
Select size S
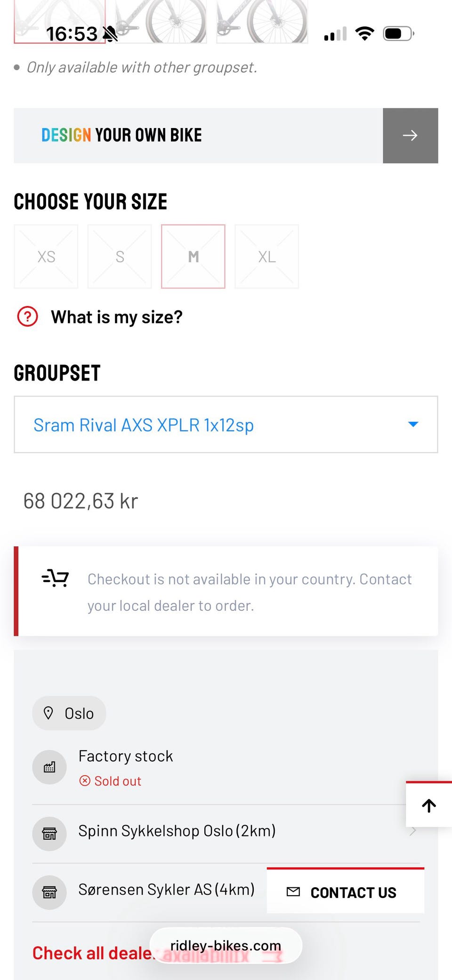(x=120, y=257)
